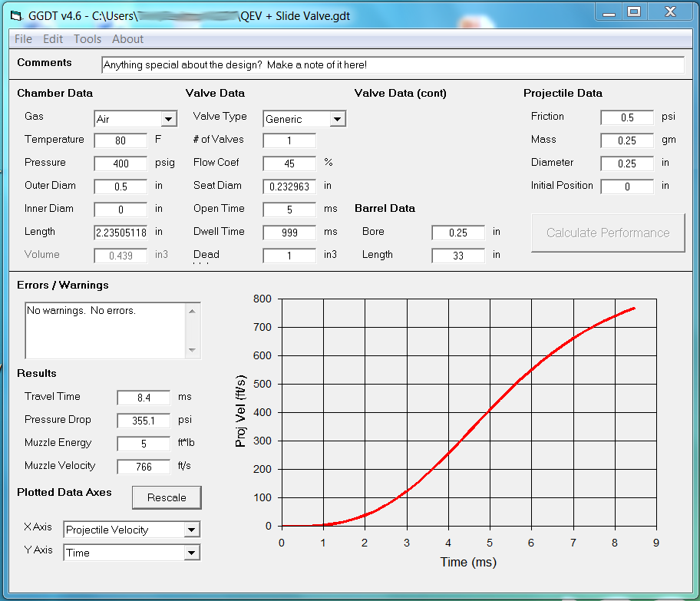Open the Edit menu
700x601 pixels.
click(x=53, y=39)
